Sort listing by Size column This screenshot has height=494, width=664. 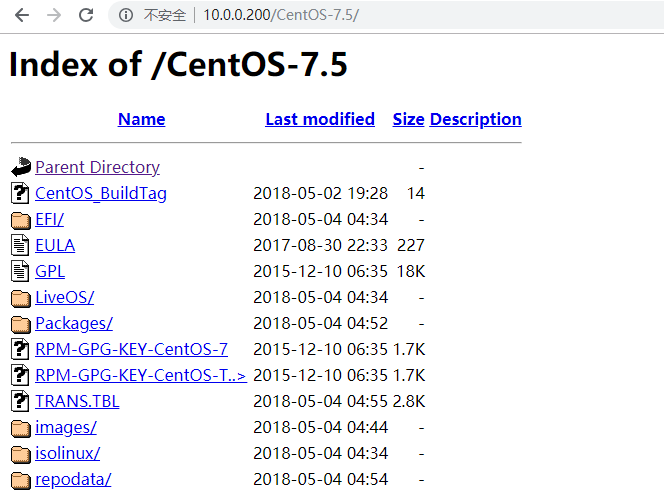[408, 119]
